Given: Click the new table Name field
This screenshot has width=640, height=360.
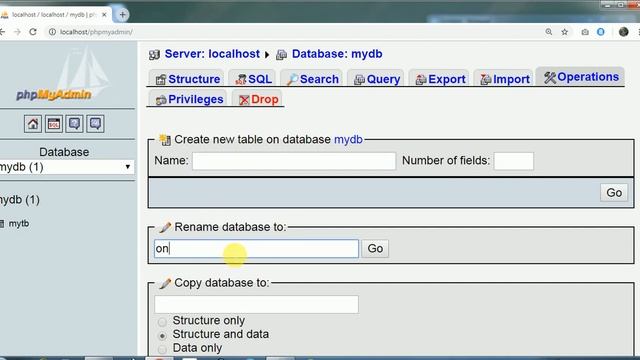Looking at the screenshot, I should coord(294,161).
